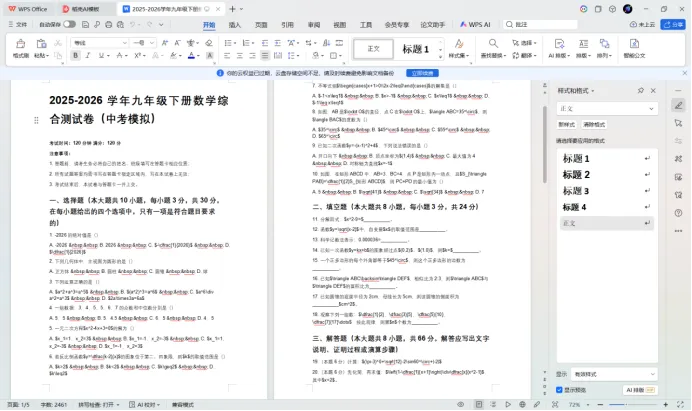The height and width of the screenshot is (411, 692).
Task: Open the current style dropdown in Styles pane
Action: pos(607,109)
